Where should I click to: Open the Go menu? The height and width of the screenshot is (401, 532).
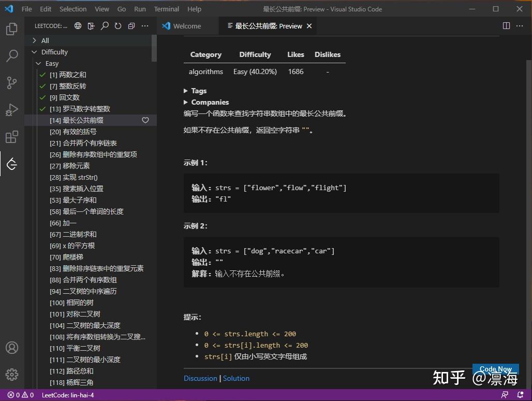[x=122, y=9]
